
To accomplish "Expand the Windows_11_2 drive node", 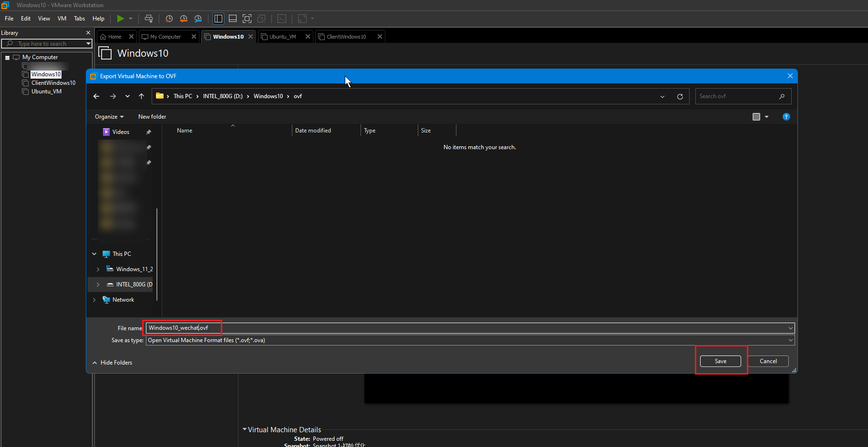I will pos(98,269).
